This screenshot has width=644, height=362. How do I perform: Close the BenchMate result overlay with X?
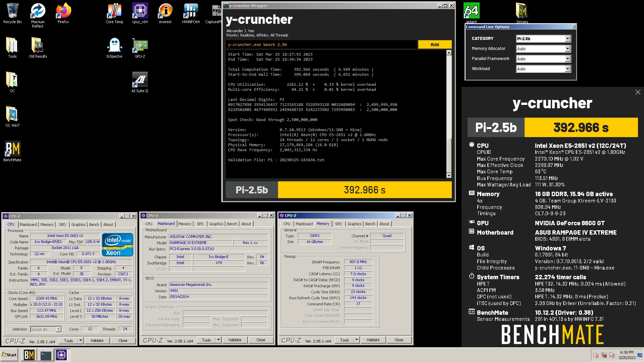[638, 92]
